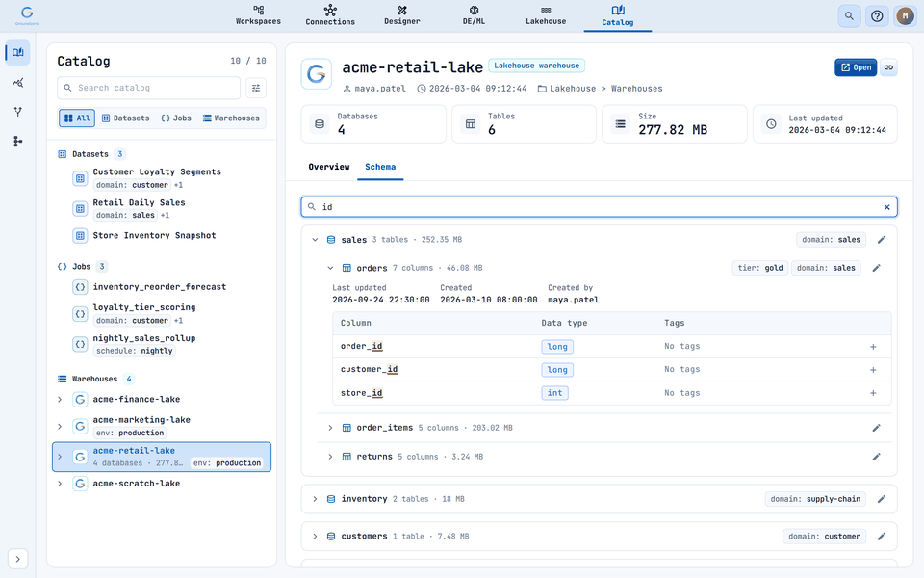This screenshot has width=924, height=578.
Task: Add a tag to store_id column
Action: (x=873, y=393)
